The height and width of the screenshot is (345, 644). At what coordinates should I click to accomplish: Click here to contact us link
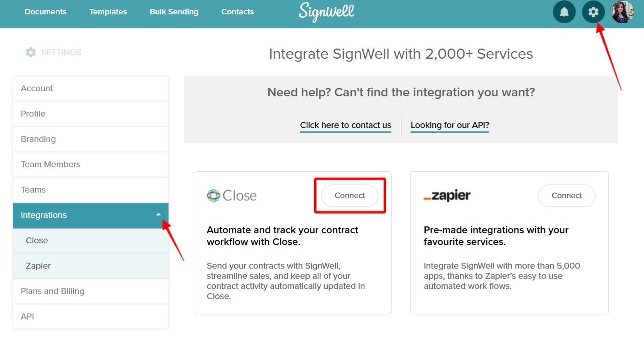pyautogui.click(x=345, y=125)
